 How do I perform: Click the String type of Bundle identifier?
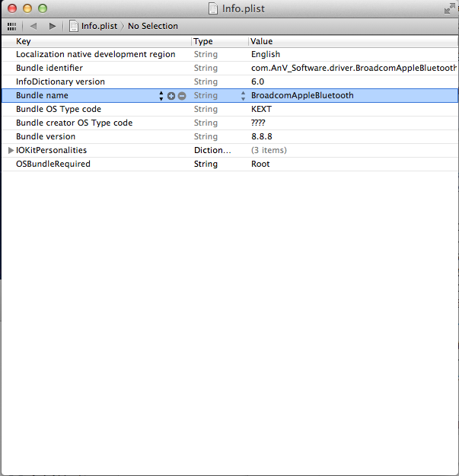pos(206,68)
